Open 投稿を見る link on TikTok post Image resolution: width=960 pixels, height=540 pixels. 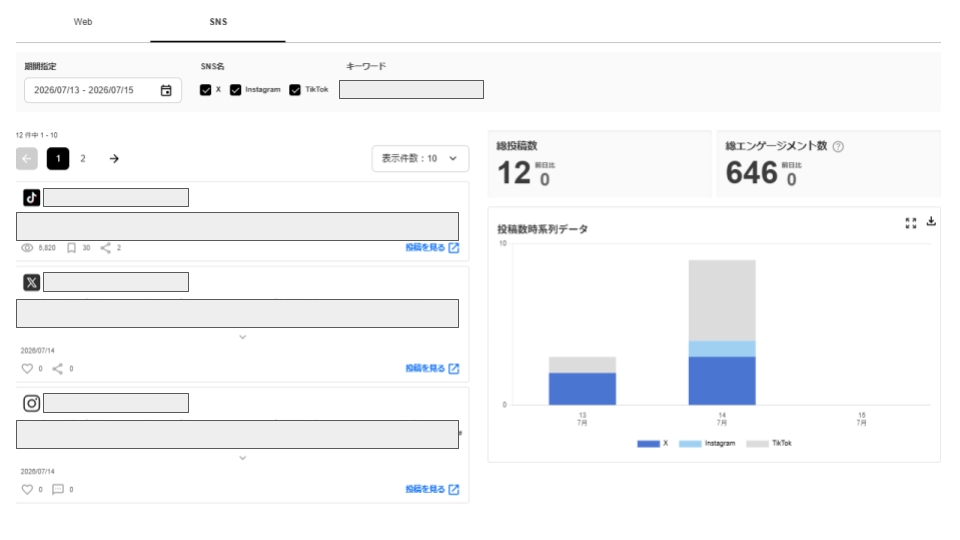pos(432,247)
